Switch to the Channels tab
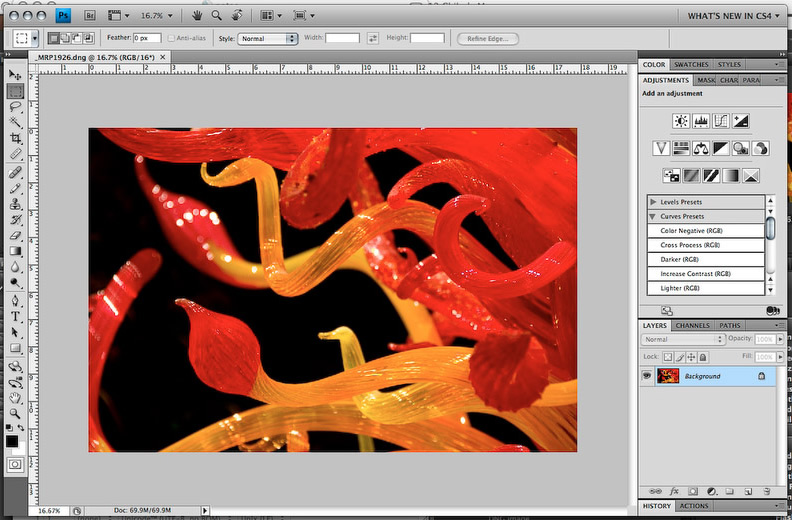Image resolution: width=792 pixels, height=520 pixels. click(692, 325)
